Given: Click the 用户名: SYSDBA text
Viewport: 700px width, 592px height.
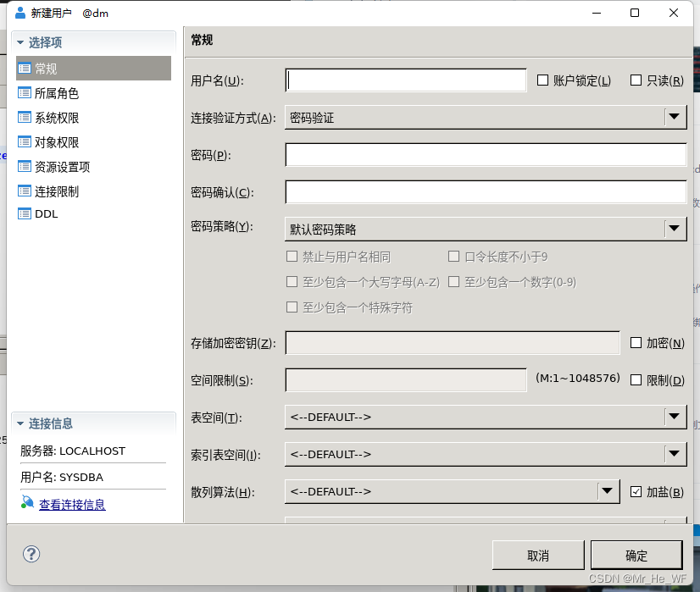Looking at the screenshot, I should pos(62,478).
